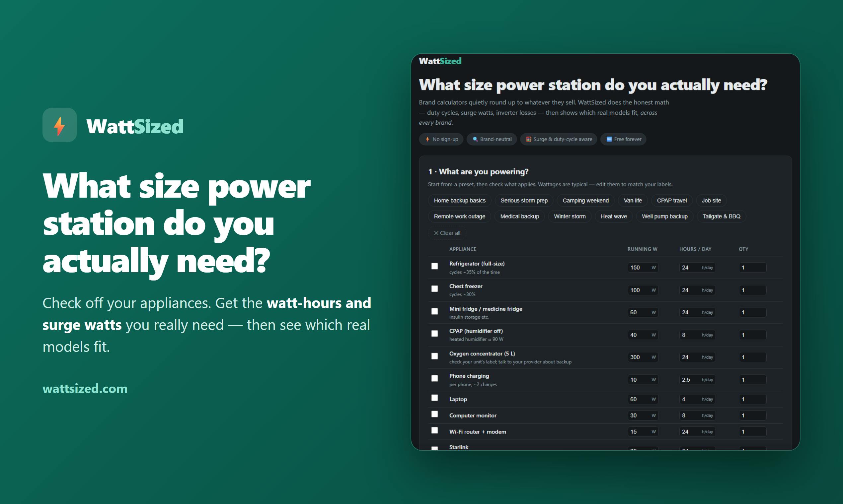Focus the Laptop quantity field
Viewport: 843px width, 504px height.
click(x=753, y=399)
